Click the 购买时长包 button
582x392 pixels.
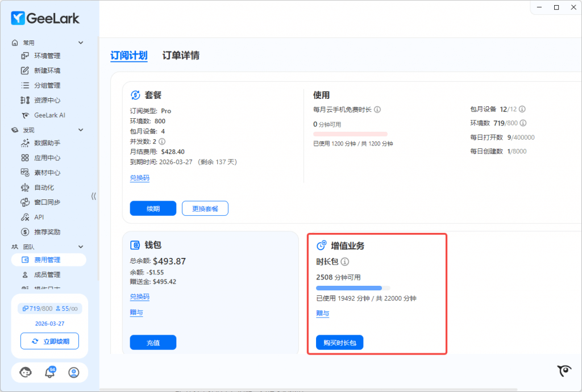(339, 343)
